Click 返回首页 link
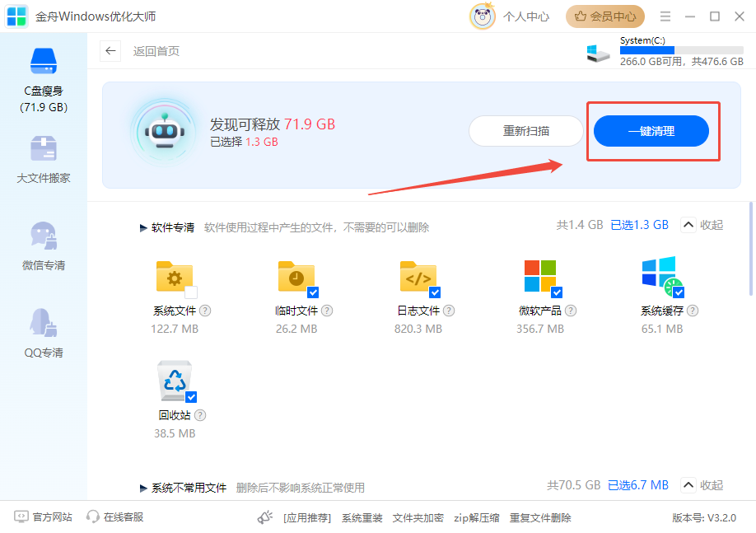The image size is (756, 533). point(156,51)
